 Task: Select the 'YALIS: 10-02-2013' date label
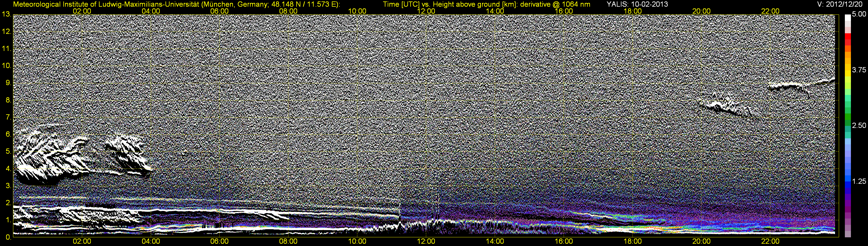point(637,4)
